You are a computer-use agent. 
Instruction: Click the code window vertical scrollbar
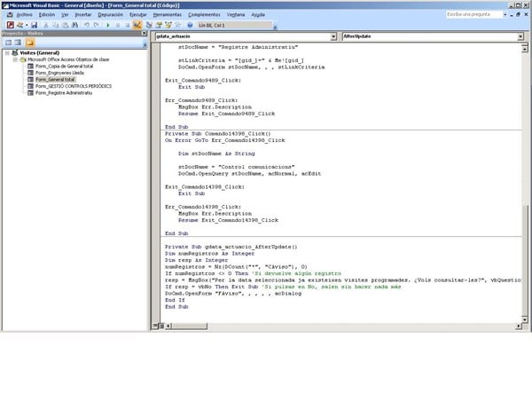click(x=527, y=177)
